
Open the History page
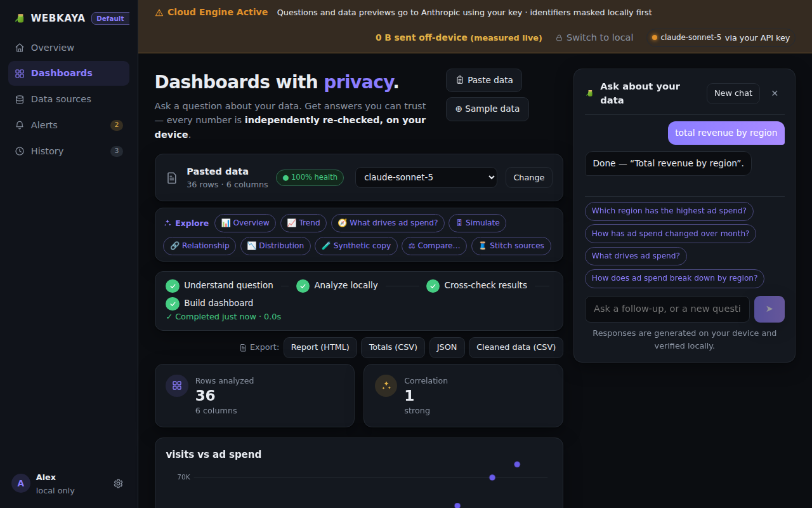[x=69, y=151]
